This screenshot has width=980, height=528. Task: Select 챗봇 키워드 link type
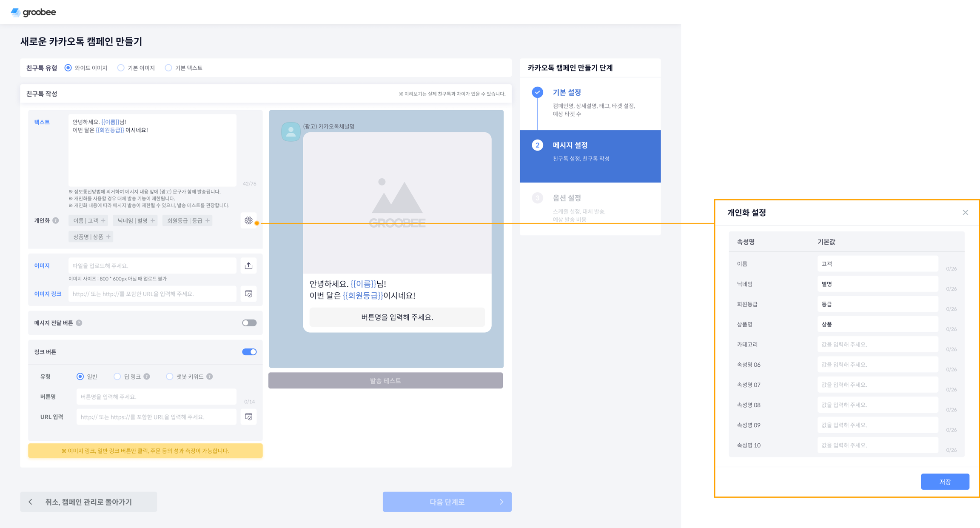click(170, 377)
